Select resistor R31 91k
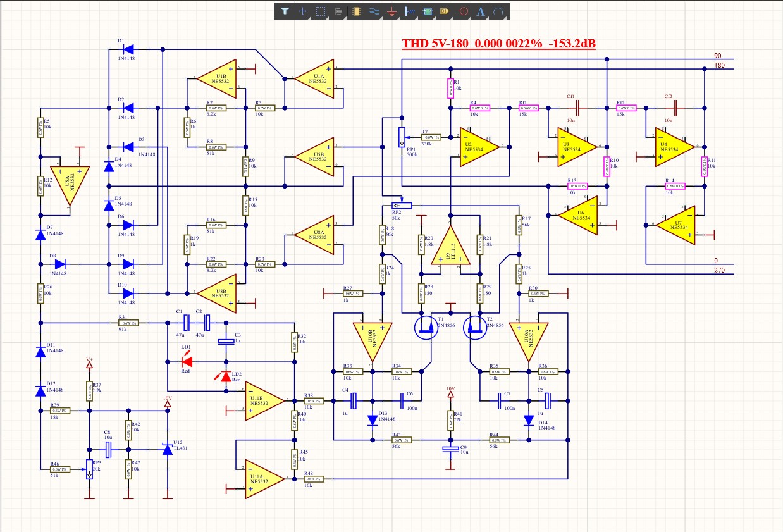The height and width of the screenshot is (532, 783). click(x=128, y=323)
